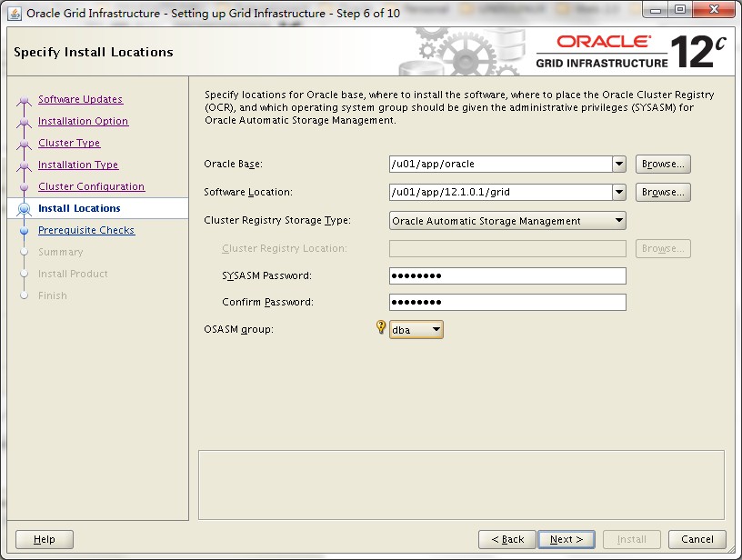Focus the Confirm Password field

[x=507, y=302]
